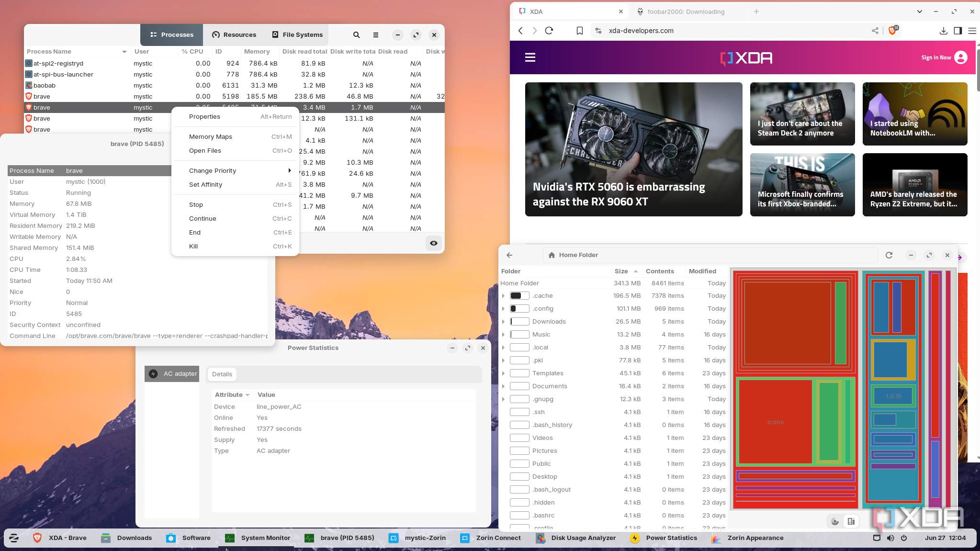Click the 1.0.19 block in treemap
This screenshot has height=551, width=980.
(x=893, y=396)
